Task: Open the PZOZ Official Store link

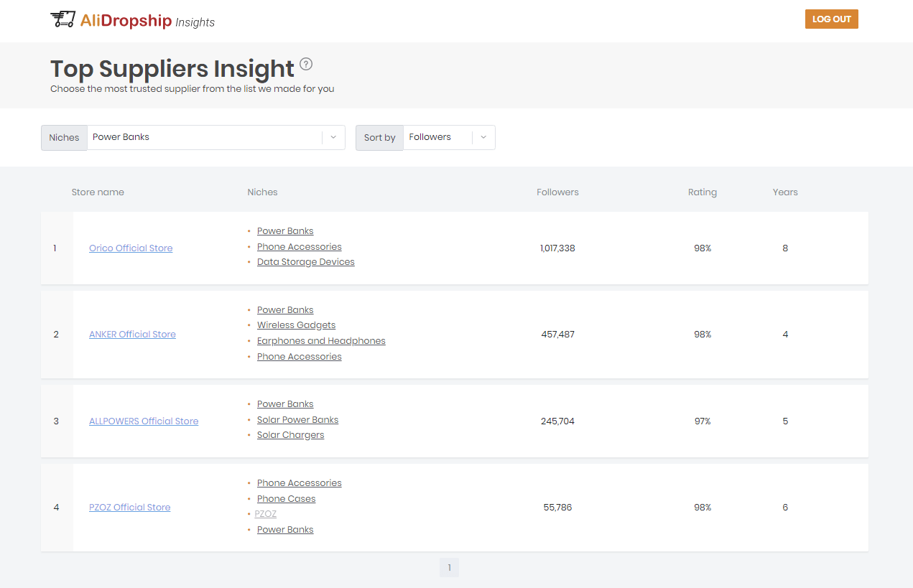Action: coord(129,508)
